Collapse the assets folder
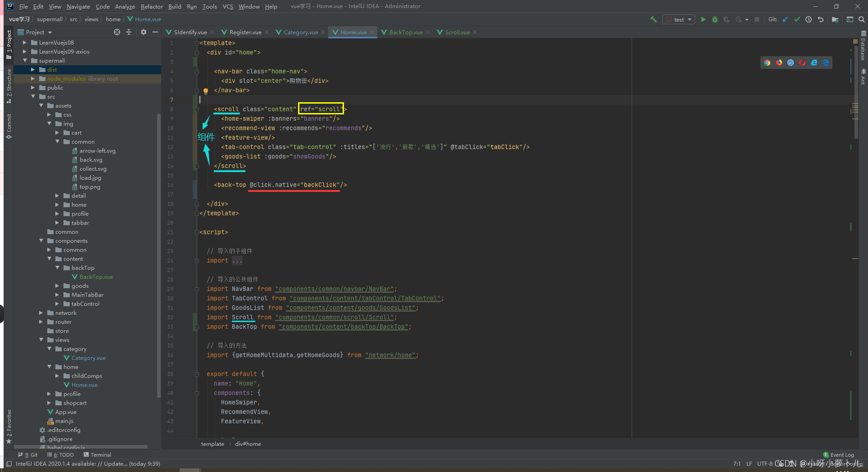Image resolution: width=868 pixels, height=472 pixels. (x=41, y=105)
